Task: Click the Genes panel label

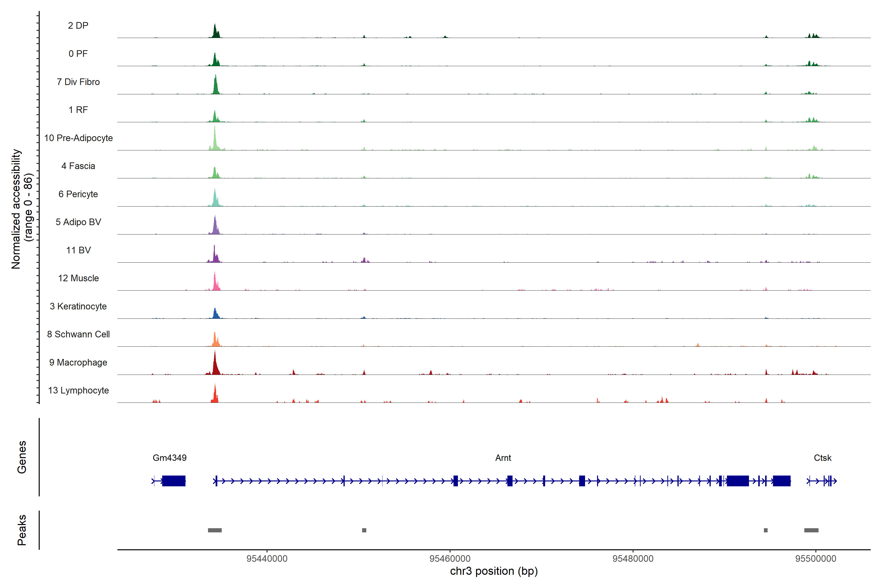Action: pyautogui.click(x=22, y=457)
